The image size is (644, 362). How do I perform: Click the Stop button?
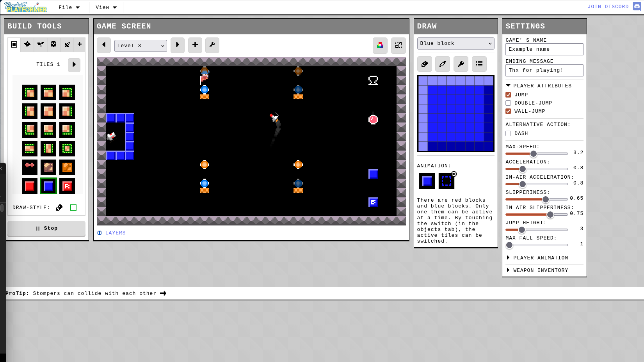tap(46, 229)
